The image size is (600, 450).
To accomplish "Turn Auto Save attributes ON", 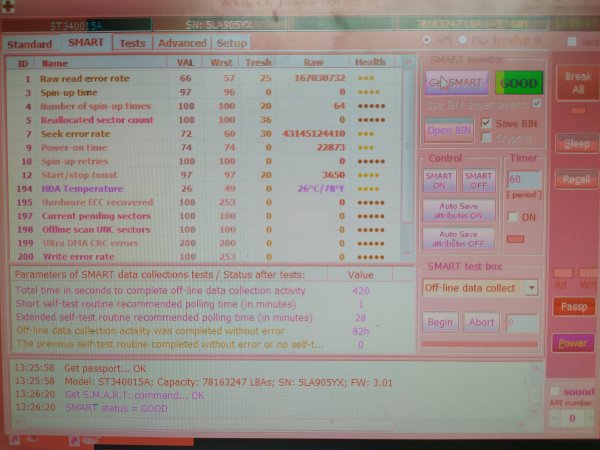I will click(x=459, y=210).
